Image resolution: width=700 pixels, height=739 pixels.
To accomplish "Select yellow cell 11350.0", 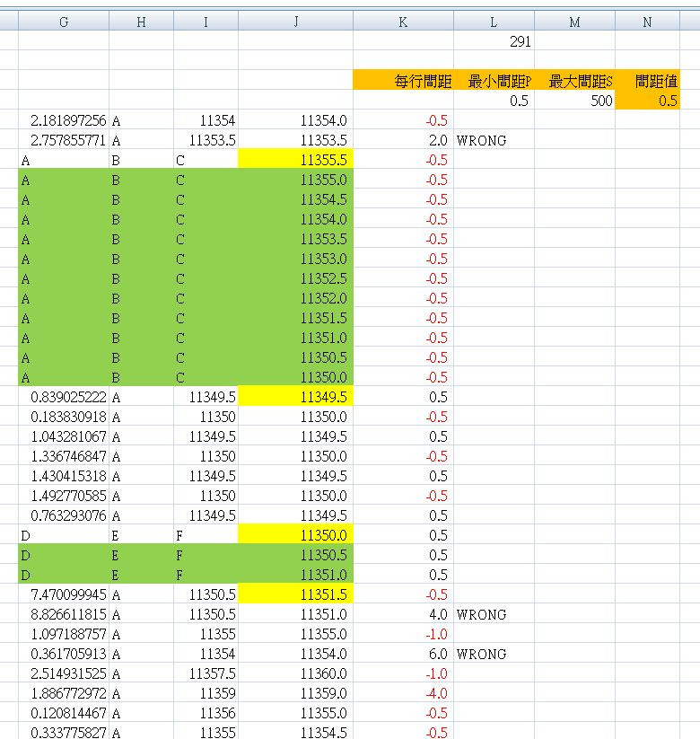I will click(296, 535).
